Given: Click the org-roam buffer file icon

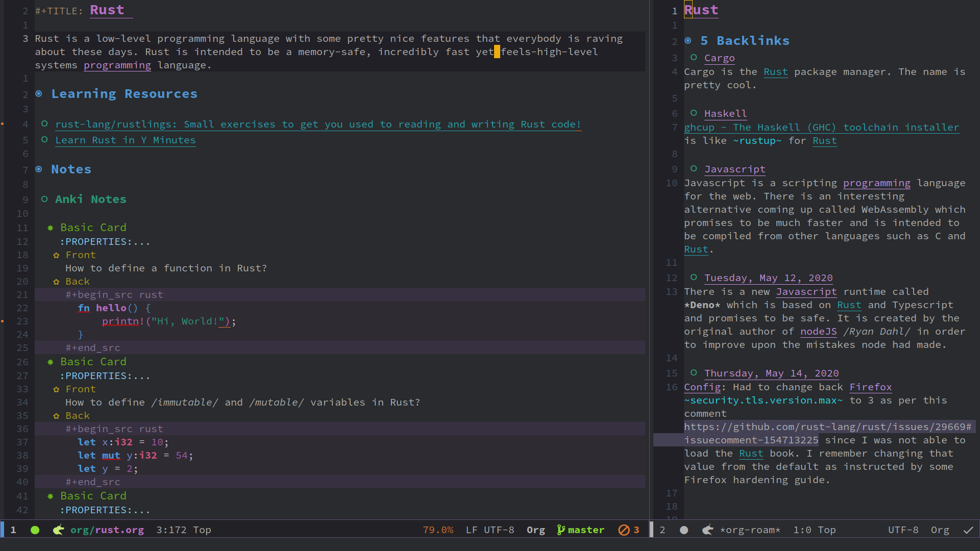Looking at the screenshot, I should (708, 530).
